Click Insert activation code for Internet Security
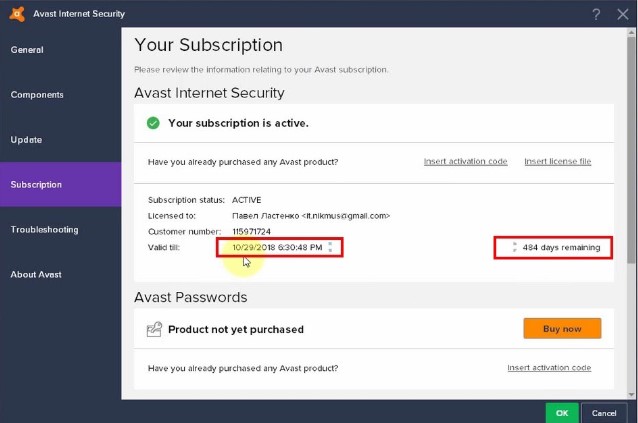Viewport: 638px width, 423px height. click(465, 161)
